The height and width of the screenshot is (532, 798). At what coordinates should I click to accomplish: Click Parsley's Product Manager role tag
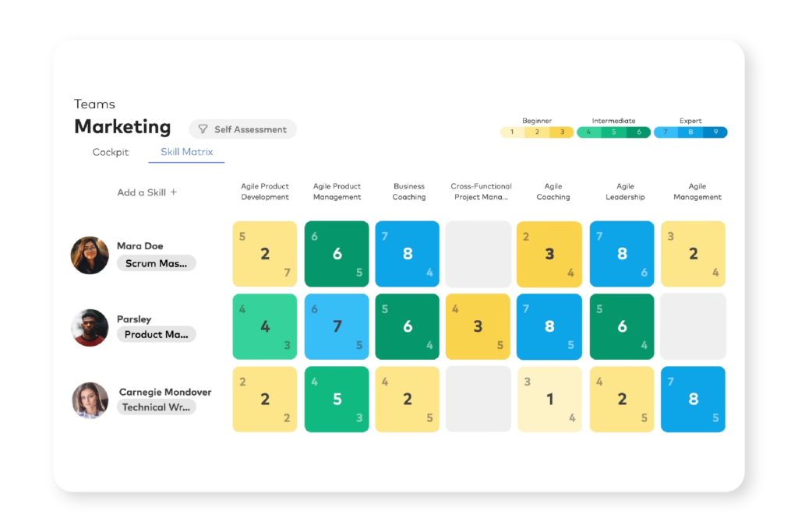(157, 334)
